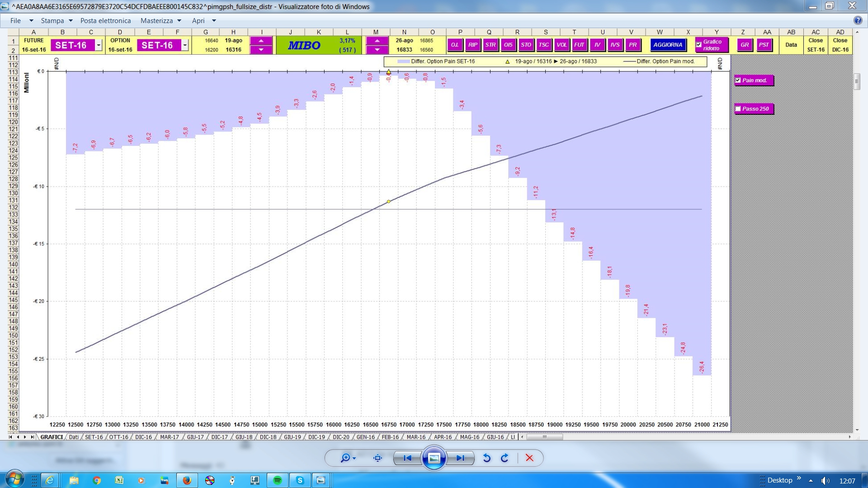Expand the Masterizza dropdown arrow
Image resolution: width=868 pixels, height=488 pixels.
pyautogui.click(x=179, y=21)
